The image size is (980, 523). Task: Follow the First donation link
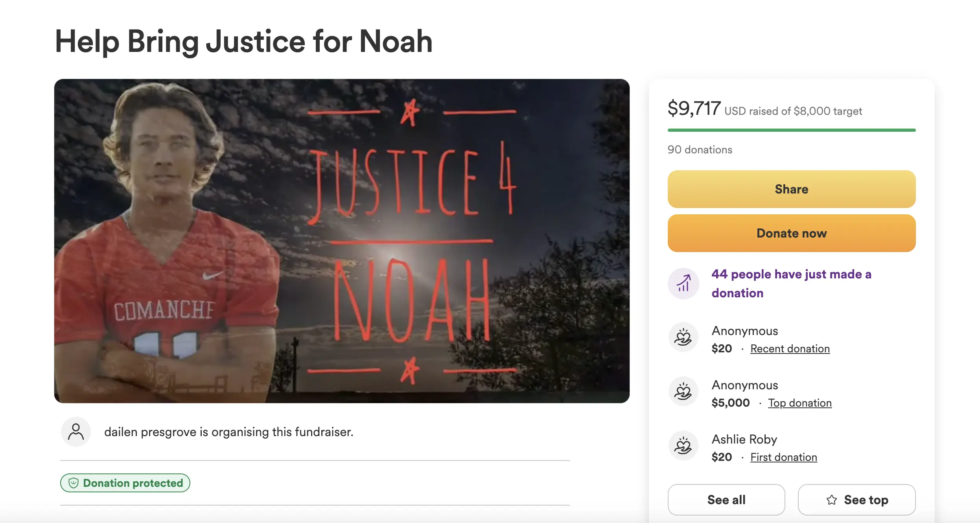pyautogui.click(x=783, y=457)
